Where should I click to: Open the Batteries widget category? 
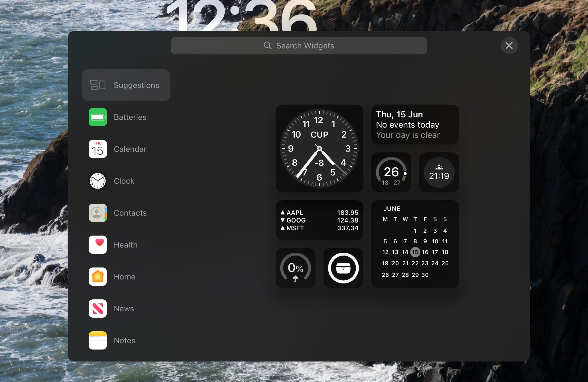[x=126, y=117]
